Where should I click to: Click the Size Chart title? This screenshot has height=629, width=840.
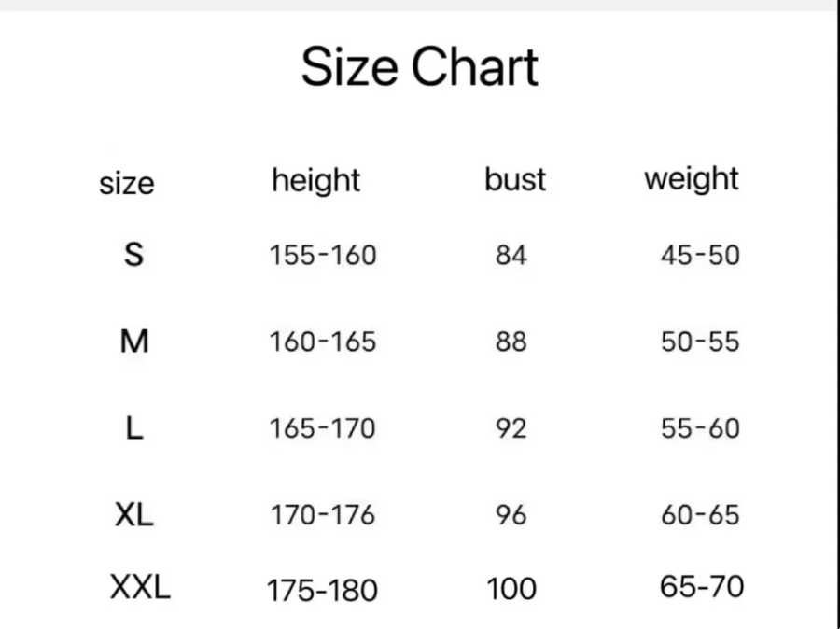(x=419, y=67)
